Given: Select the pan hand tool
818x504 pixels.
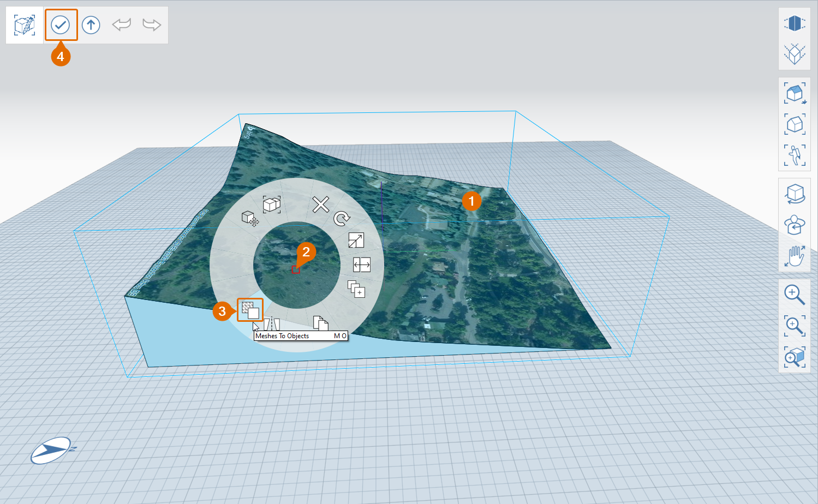Looking at the screenshot, I should point(795,256).
